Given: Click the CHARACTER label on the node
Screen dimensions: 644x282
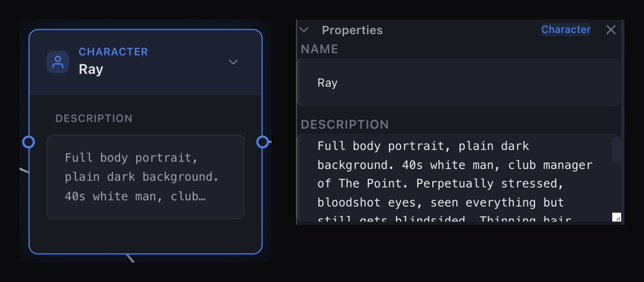Looking at the screenshot, I should tap(113, 52).
